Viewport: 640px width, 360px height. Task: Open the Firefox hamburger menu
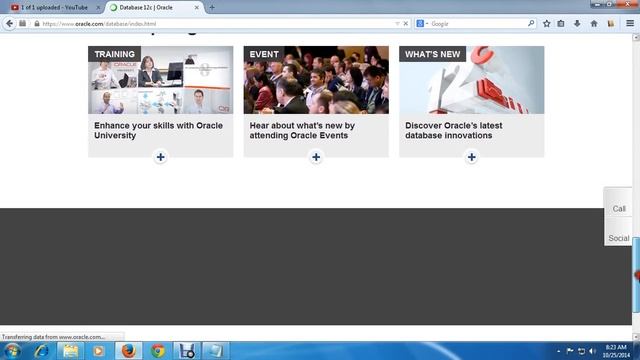(630, 24)
